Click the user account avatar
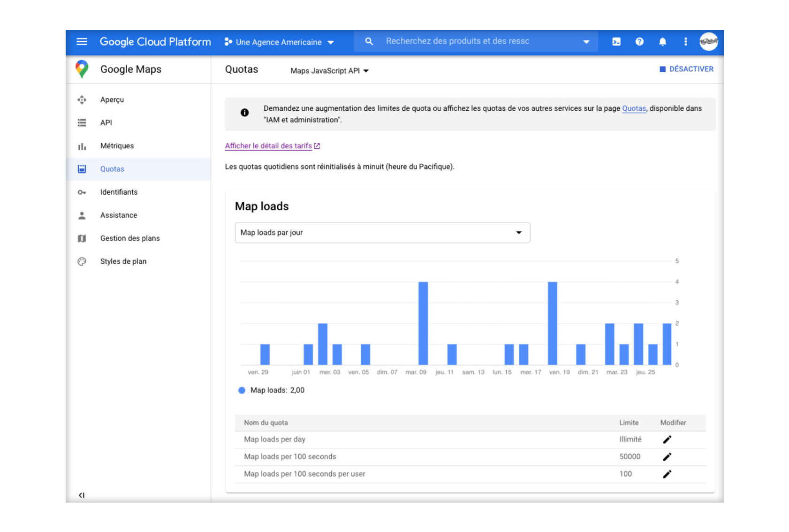The height and width of the screenshot is (532, 789). [708, 41]
